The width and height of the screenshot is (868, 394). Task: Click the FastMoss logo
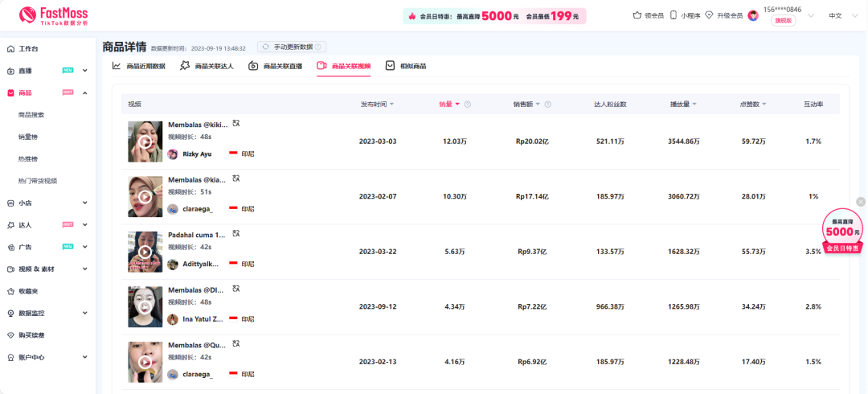point(54,15)
